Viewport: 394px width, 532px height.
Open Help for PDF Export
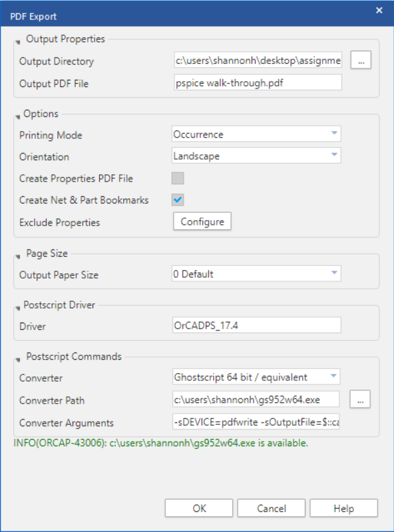(x=343, y=508)
